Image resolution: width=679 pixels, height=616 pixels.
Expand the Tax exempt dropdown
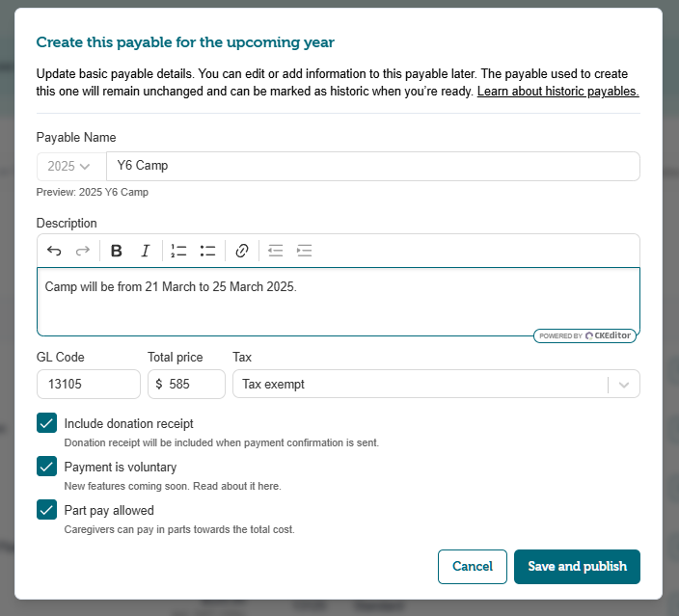point(436,384)
